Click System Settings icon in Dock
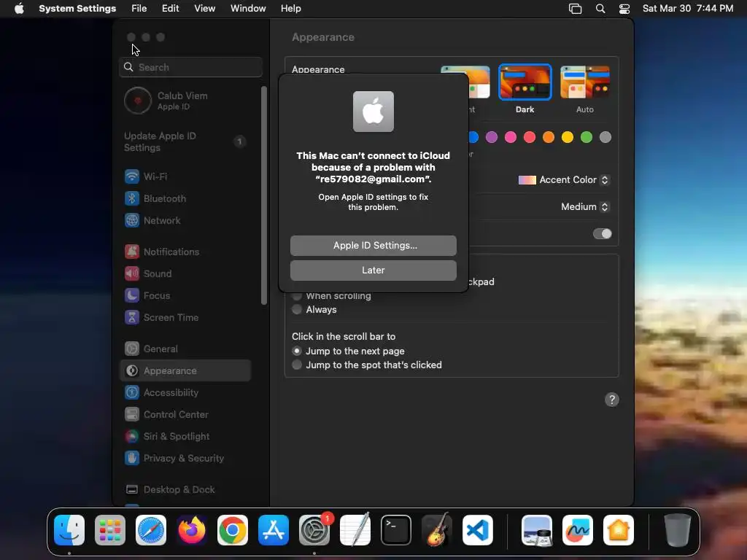Image resolution: width=747 pixels, height=560 pixels. coord(314,530)
